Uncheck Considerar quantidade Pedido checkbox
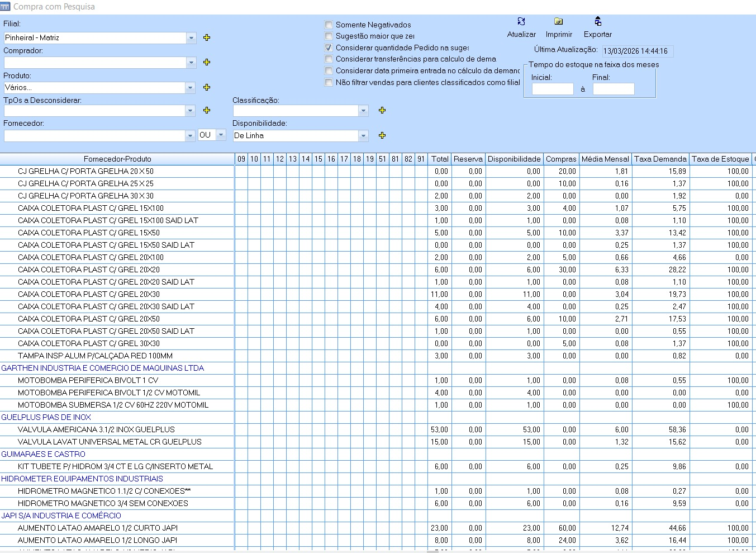The image size is (756, 553). pos(329,48)
